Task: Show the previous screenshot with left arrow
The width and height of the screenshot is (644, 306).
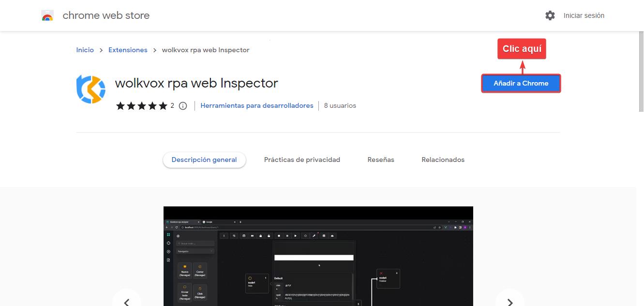Action: pos(127,302)
